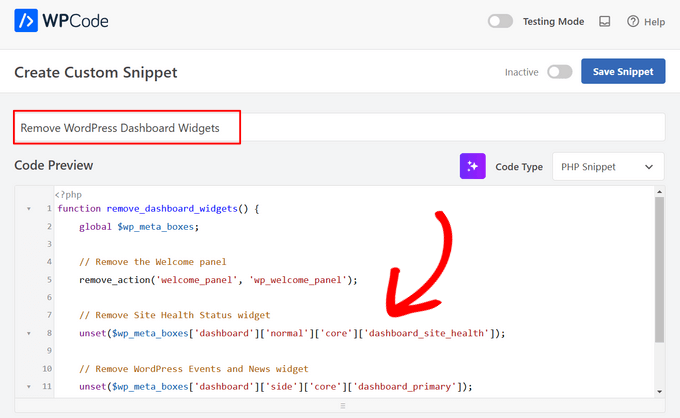The width and height of the screenshot is (680, 418).
Task: Click '// Remove WordPress Events and News widget' comment
Action: [x=193, y=369]
